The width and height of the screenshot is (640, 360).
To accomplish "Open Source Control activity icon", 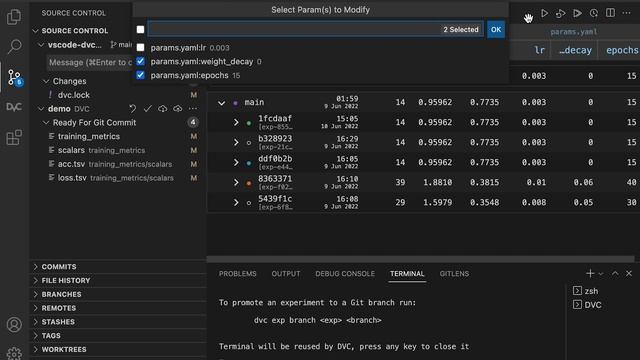I will tap(15, 77).
